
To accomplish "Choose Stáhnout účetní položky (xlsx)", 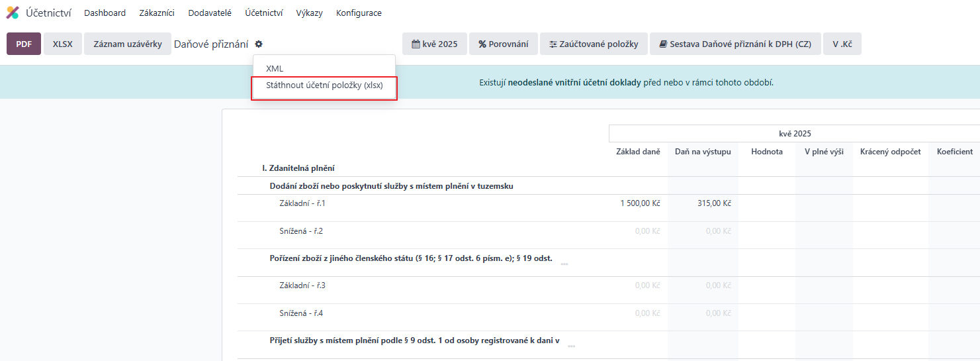I will (x=324, y=85).
